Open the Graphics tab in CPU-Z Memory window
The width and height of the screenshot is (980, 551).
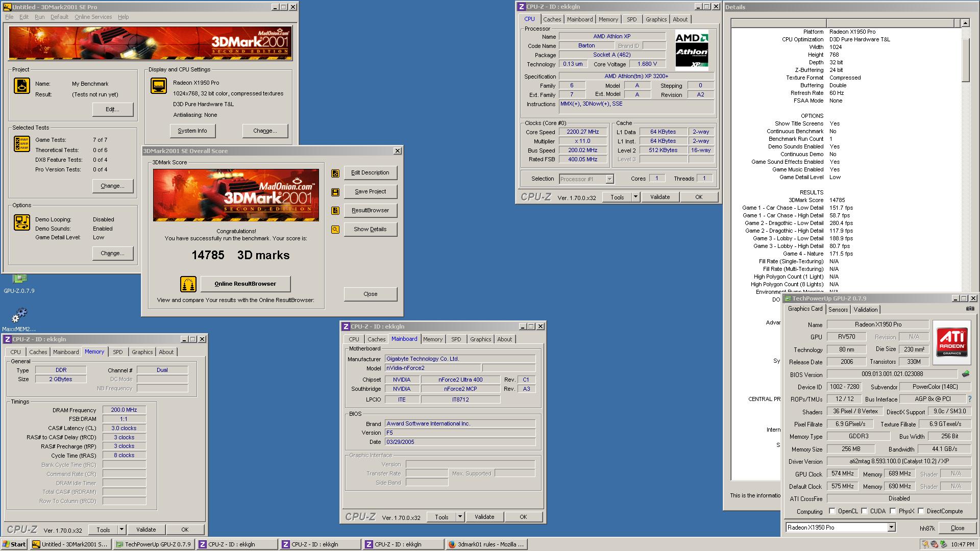[x=142, y=352]
